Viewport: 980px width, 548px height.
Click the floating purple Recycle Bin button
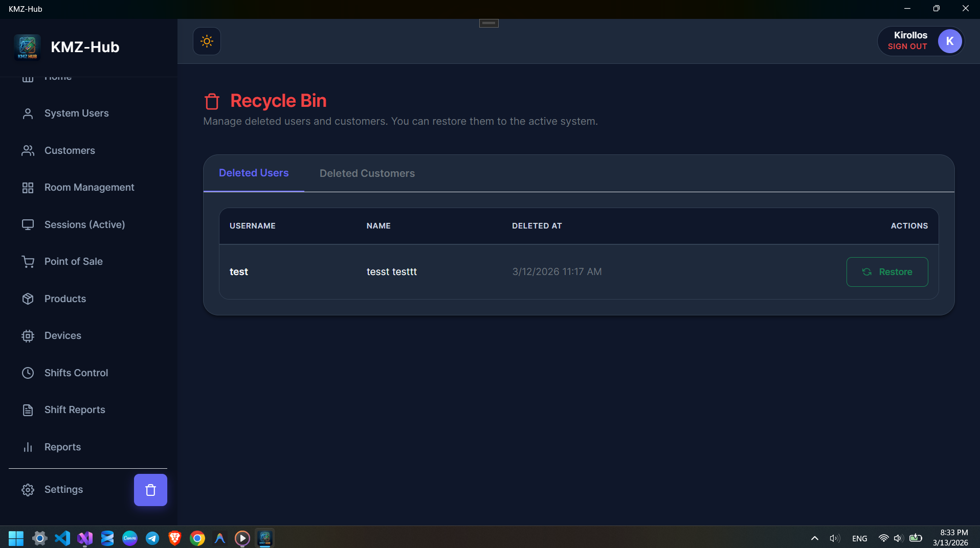click(x=150, y=489)
